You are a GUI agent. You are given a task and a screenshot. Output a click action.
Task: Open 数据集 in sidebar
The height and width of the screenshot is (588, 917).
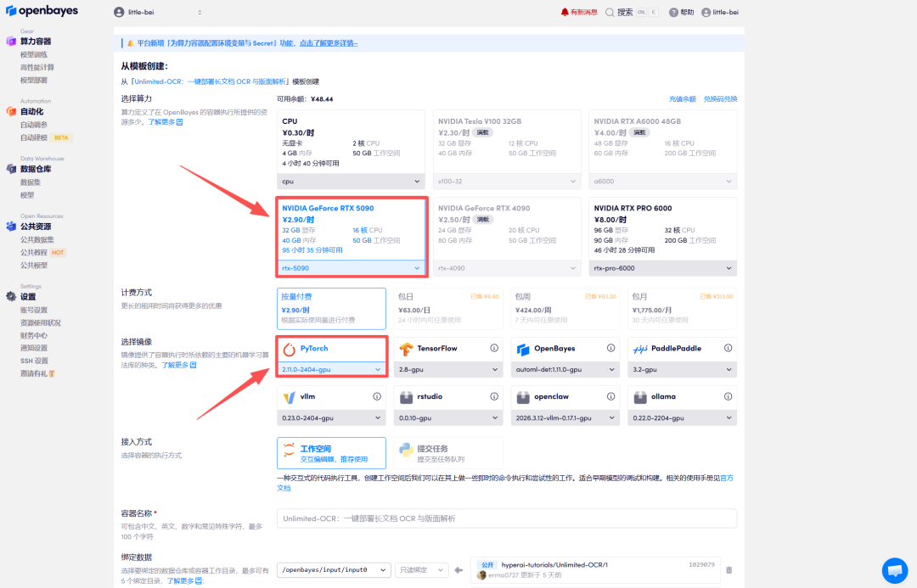[x=31, y=182]
